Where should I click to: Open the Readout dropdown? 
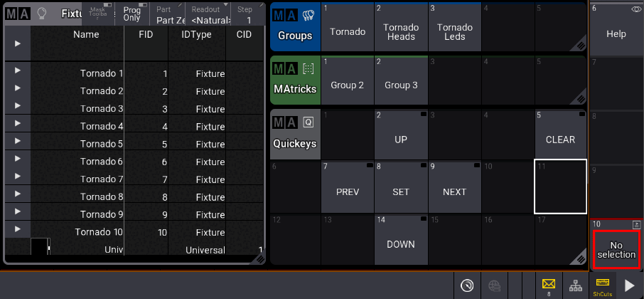point(208,14)
